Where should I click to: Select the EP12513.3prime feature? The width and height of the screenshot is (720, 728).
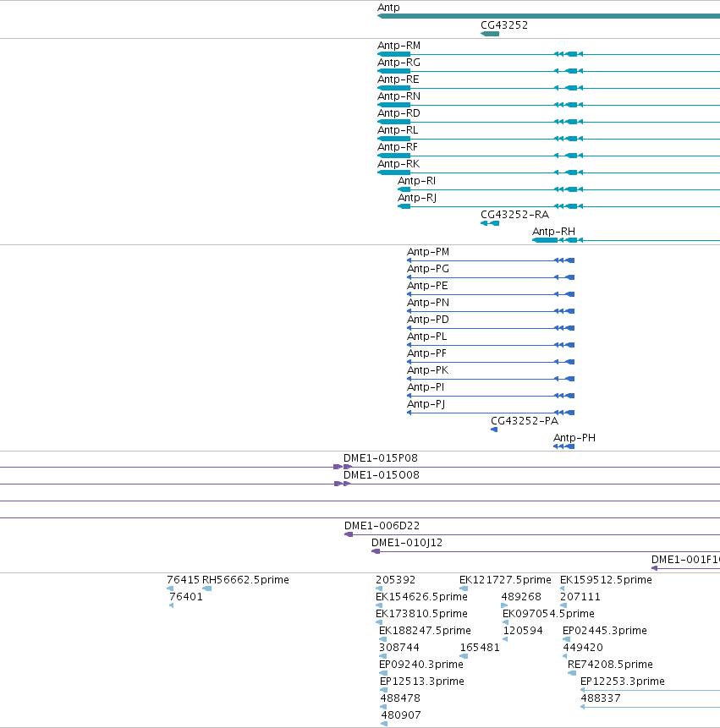(x=384, y=690)
